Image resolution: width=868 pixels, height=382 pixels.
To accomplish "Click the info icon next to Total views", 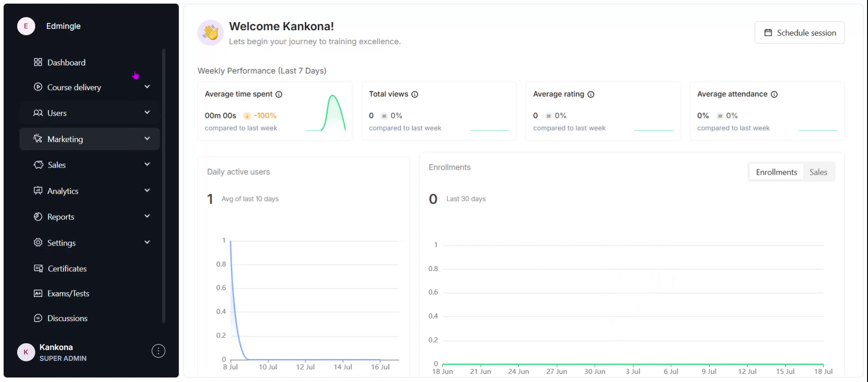I will point(415,94).
